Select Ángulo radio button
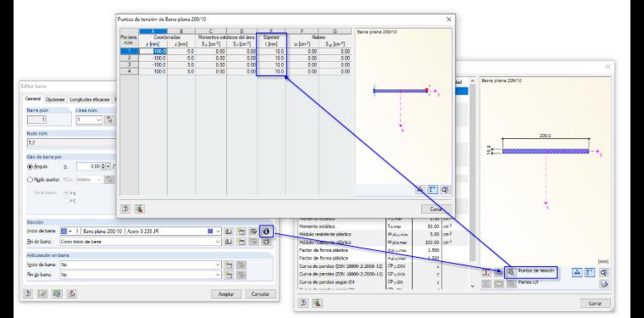This screenshot has width=644, height=318. coord(30,167)
